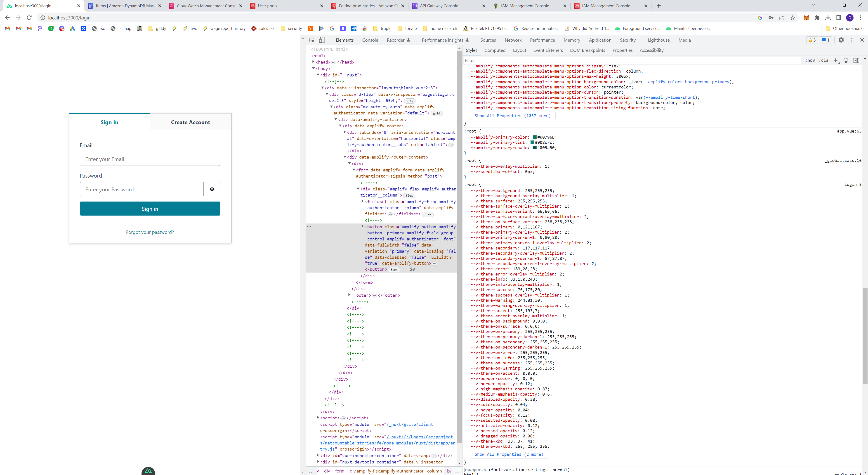
Task: Click the bookmark star in the address bar
Action: (x=793, y=18)
